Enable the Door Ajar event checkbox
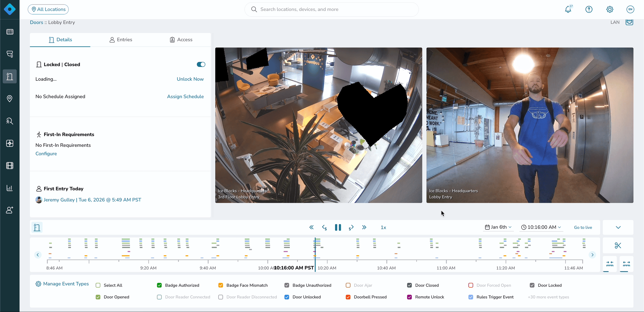Screen dimensions: 644x312 [x=348, y=285]
